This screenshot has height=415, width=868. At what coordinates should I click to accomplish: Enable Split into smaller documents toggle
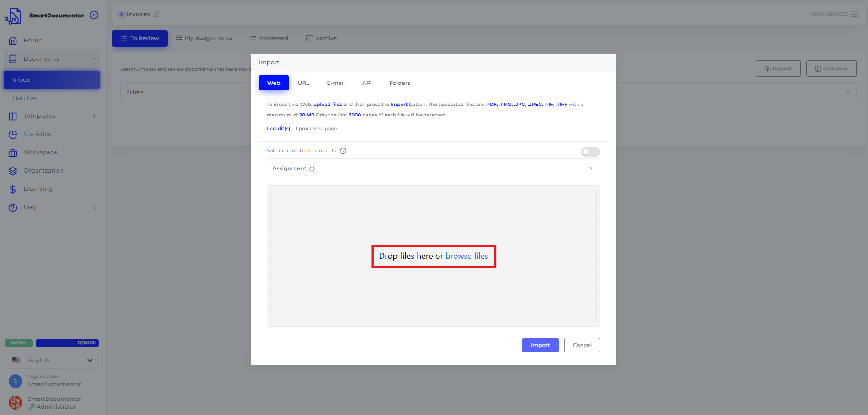[590, 152]
